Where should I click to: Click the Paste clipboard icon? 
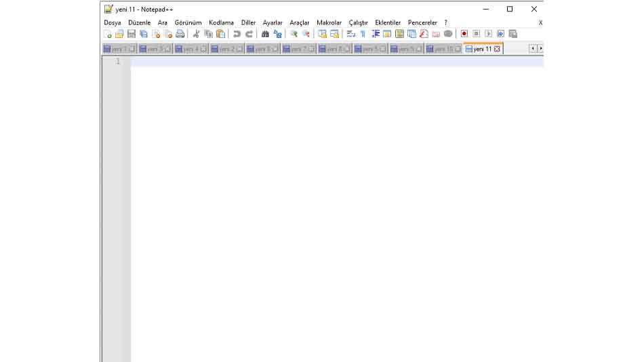(220, 34)
